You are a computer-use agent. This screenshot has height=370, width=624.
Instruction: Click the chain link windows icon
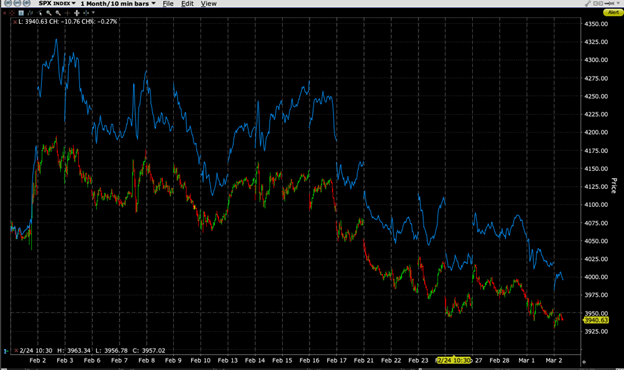[598, 3]
